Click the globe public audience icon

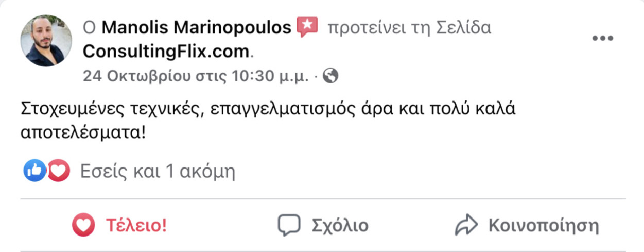click(330, 77)
